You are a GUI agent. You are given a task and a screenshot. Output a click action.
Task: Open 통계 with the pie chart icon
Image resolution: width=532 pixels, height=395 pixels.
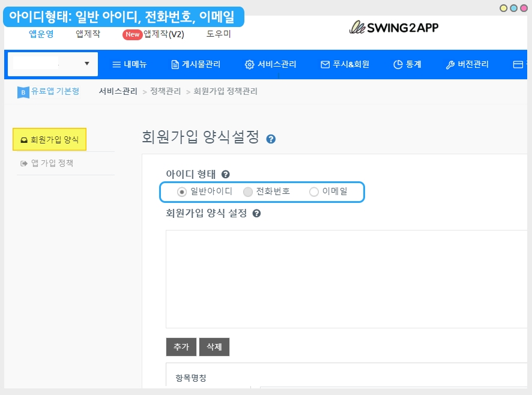pyautogui.click(x=407, y=64)
